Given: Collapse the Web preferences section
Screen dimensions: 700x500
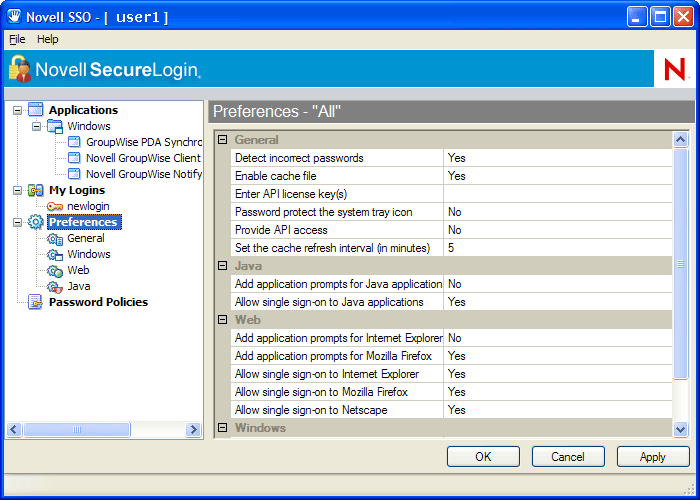Looking at the screenshot, I should [222, 320].
